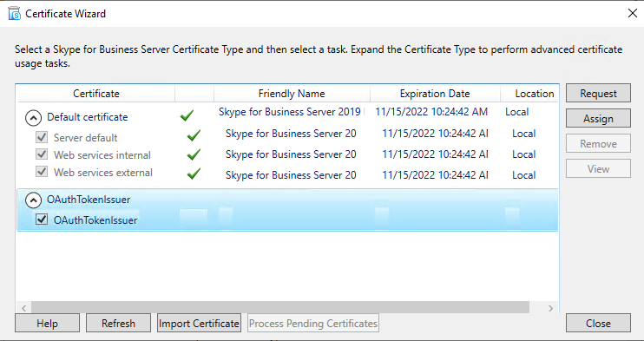Select the Default certificate row label
644x341 pixels.
pyautogui.click(x=88, y=117)
